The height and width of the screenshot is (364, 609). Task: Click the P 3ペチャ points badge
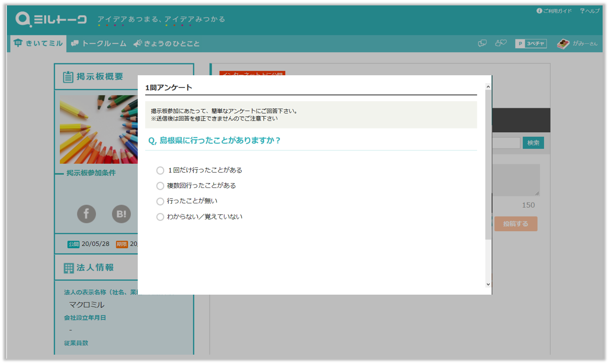point(531,44)
